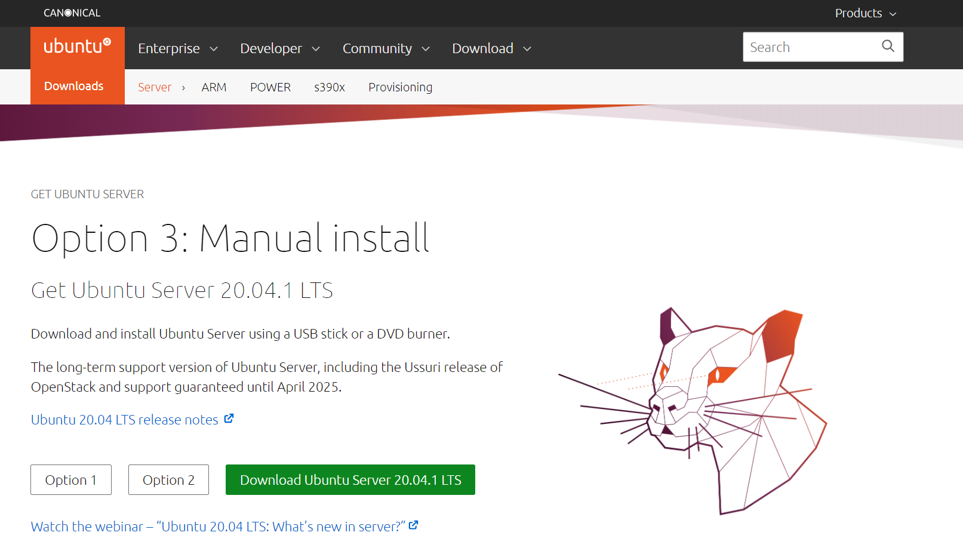Click the Canonical logo text
This screenshot has height=560, width=963.
[72, 13]
